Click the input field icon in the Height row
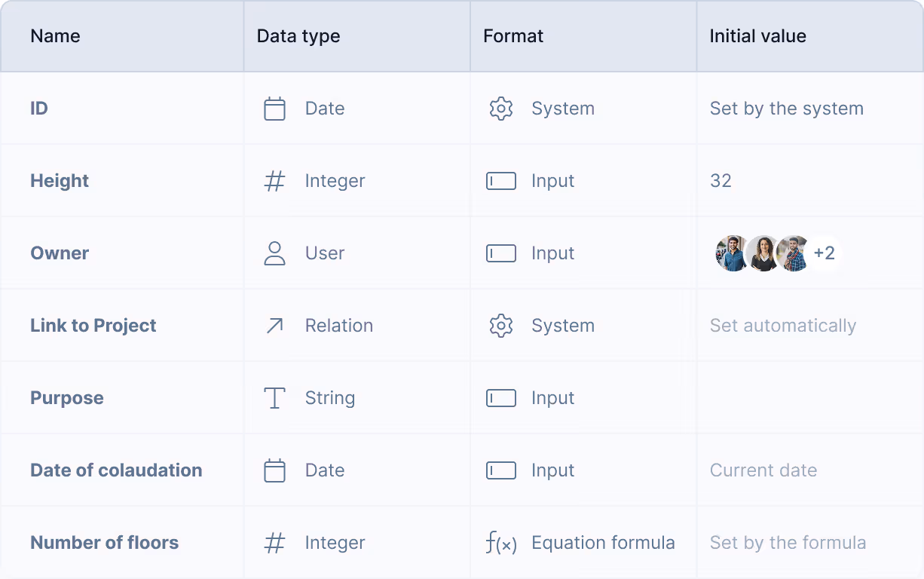Image resolution: width=924 pixels, height=579 pixels. tap(501, 181)
